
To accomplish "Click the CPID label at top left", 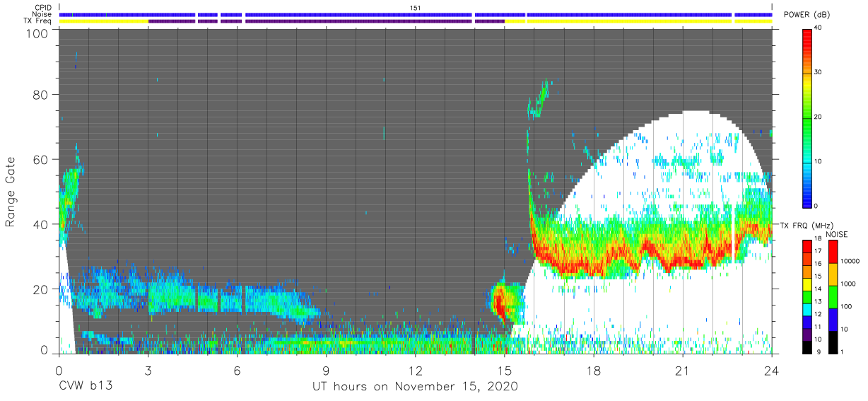I will [x=42, y=7].
